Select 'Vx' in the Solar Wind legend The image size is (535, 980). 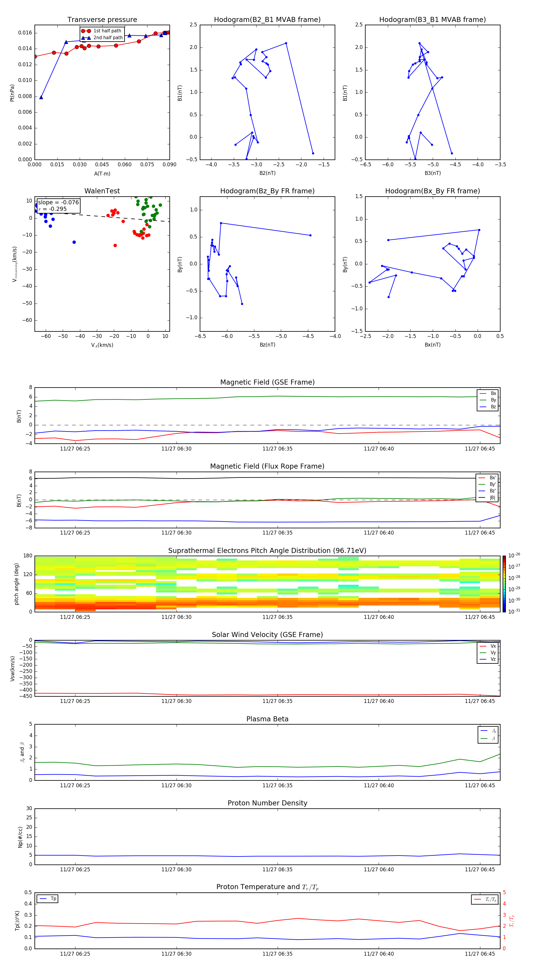[488, 646]
